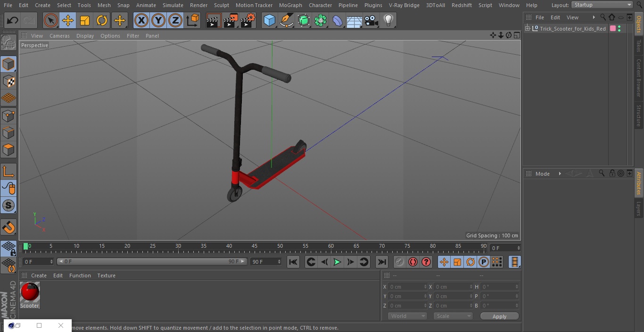This screenshot has width=644, height=332.
Task: Select Trick_Scooter_for_Kids_Red object
Action: pyautogui.click(x=573, y=29)
